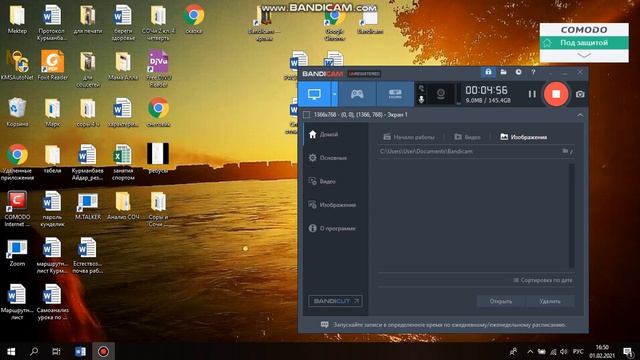Take a screenshot with the camera icon
Viewport: 640px width, 360px height.
[580, 94]
